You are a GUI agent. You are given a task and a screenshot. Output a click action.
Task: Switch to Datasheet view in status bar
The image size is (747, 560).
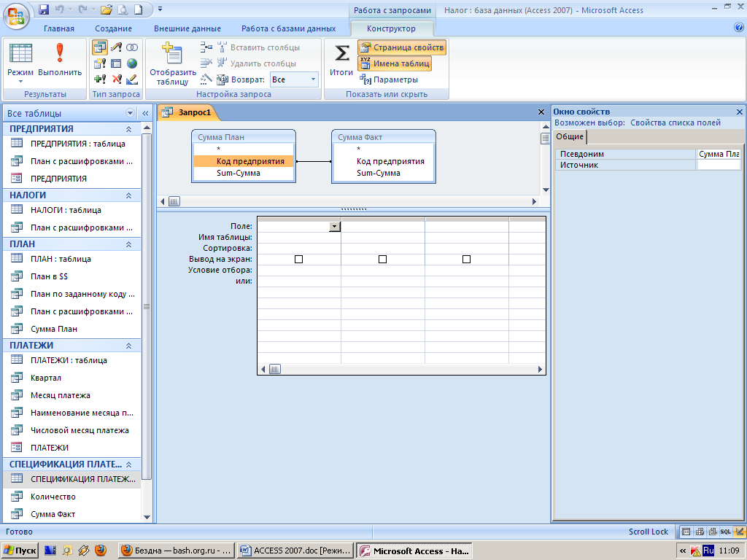686,532
